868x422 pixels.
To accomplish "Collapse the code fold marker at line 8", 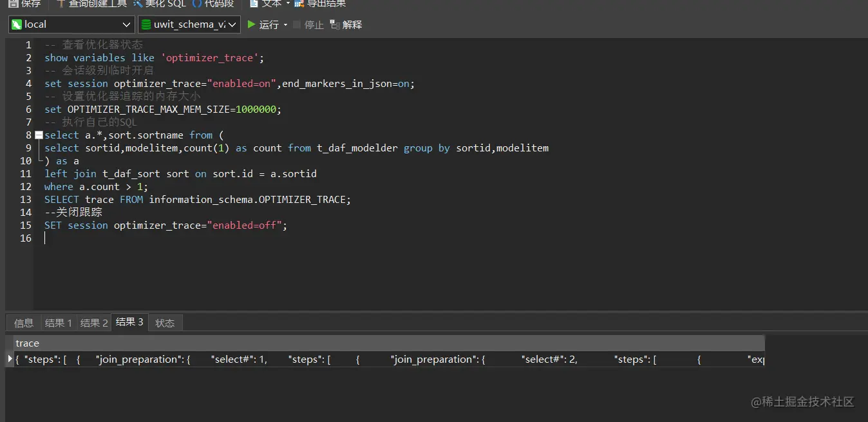I will [x=39, y=135].
